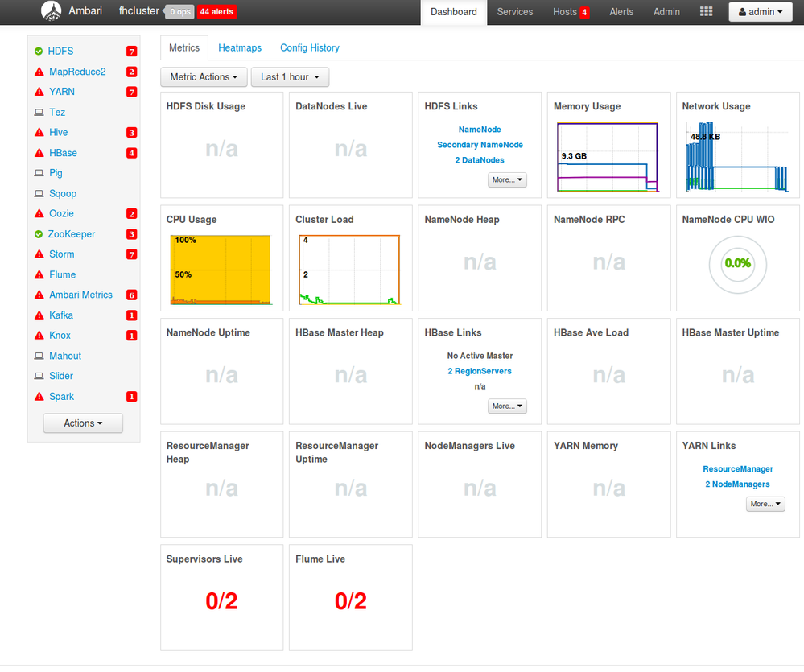Open the NameNode link

(x=480, y=130)
